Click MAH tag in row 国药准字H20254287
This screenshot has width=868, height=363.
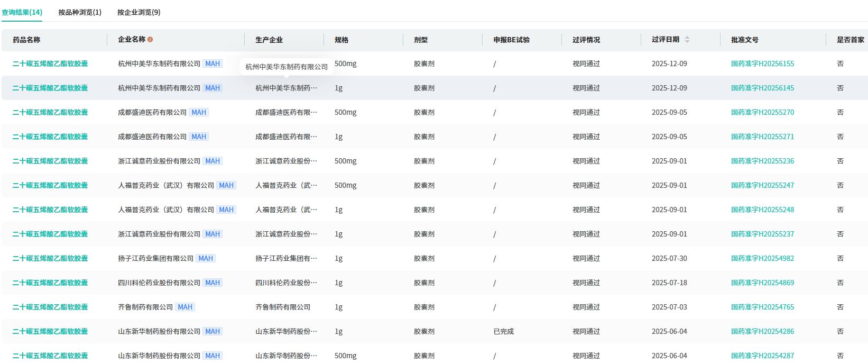click(x=213, y=356)
